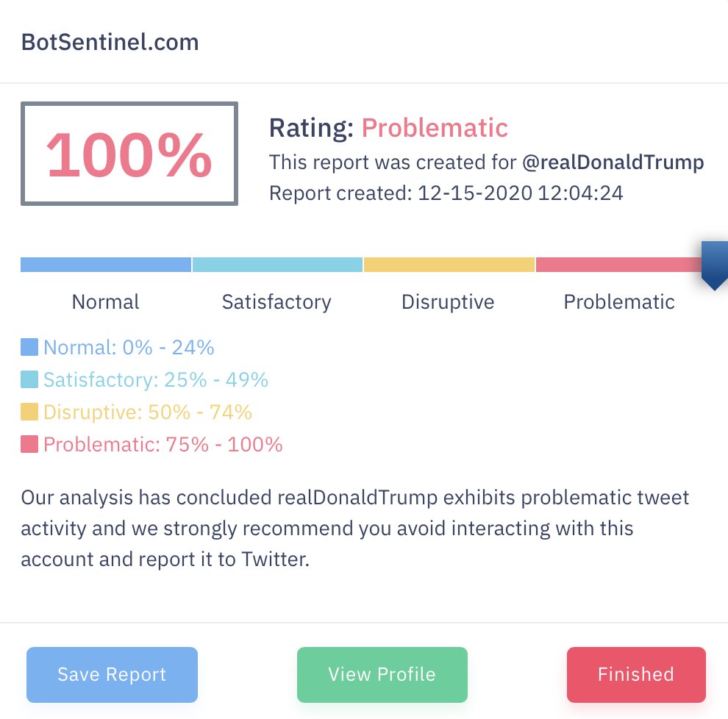Open View Profile
Image resolution: width=728 pixels, height=719 pixels.
point(382,674)
